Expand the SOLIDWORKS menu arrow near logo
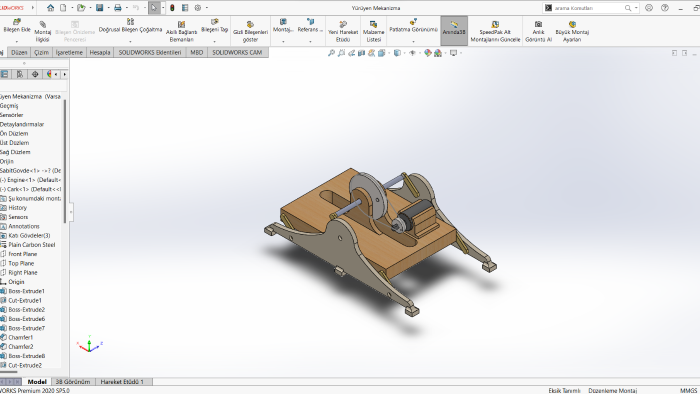The width and height of the screenshot is (700, 394). pos(33,8)
